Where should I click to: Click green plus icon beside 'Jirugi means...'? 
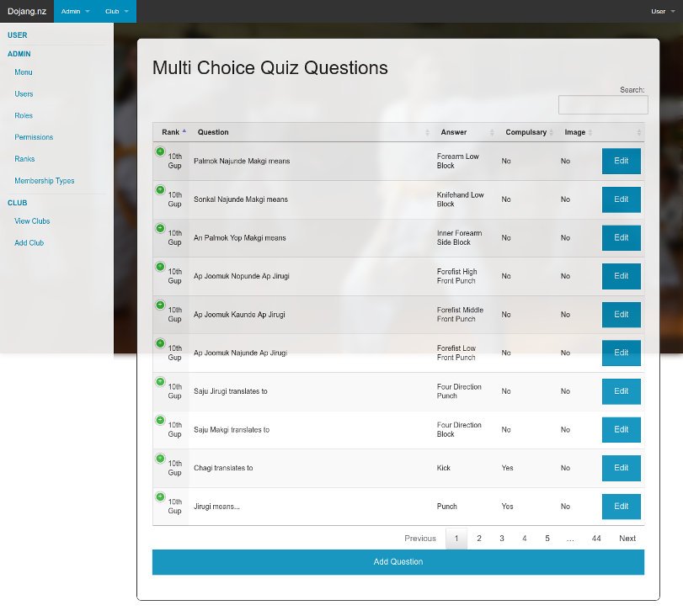[160, 497]
